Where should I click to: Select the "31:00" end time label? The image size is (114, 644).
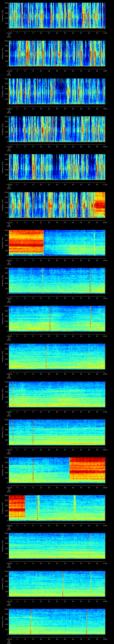click(105, 563)
